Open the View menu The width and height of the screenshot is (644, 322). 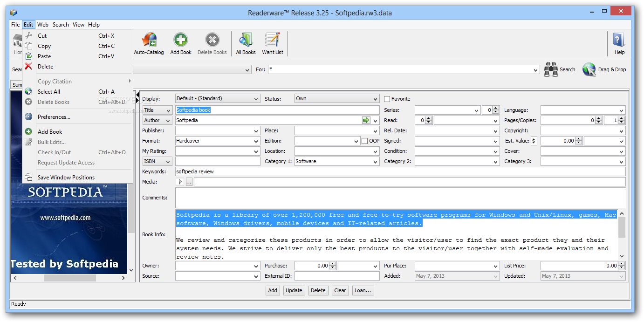pyautogui.click(x=78, y=25)
